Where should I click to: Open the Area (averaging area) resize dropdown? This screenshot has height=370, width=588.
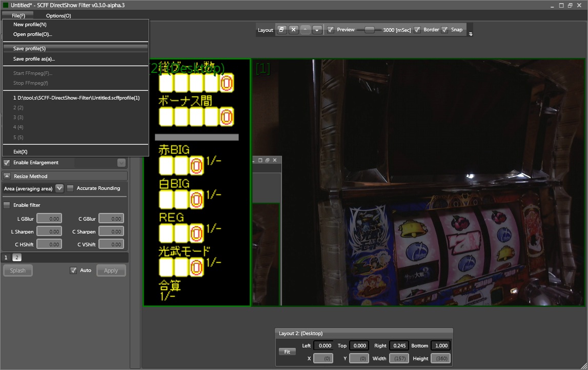pyautogui.click(x=59, y=188)
